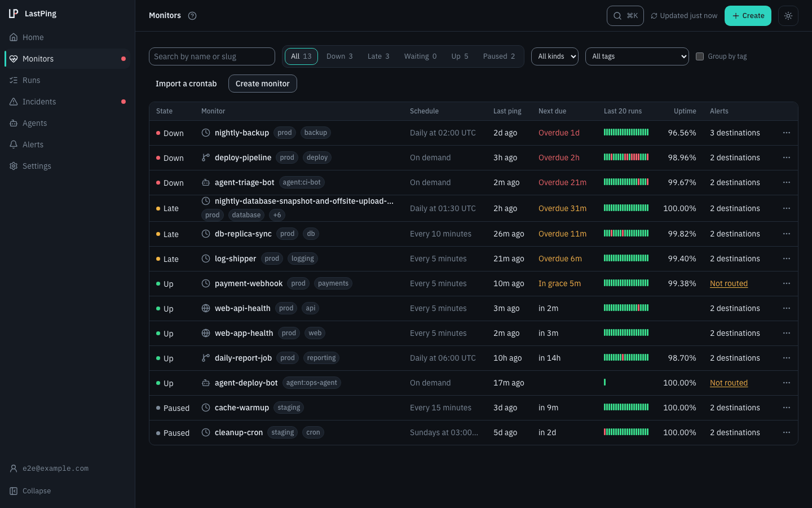Open row actions for cleanup-cron
This screenshot has width=812, height=508.
point(787,432)
